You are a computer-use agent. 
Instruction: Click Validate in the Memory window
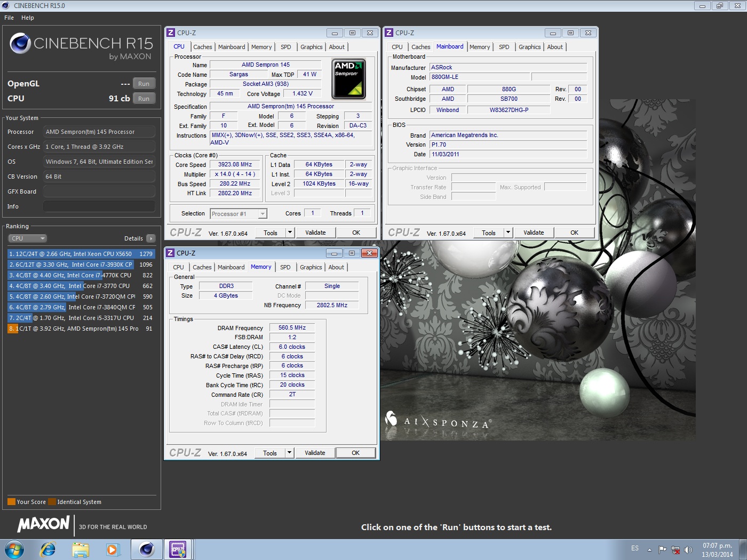click(x=315, y=453)
